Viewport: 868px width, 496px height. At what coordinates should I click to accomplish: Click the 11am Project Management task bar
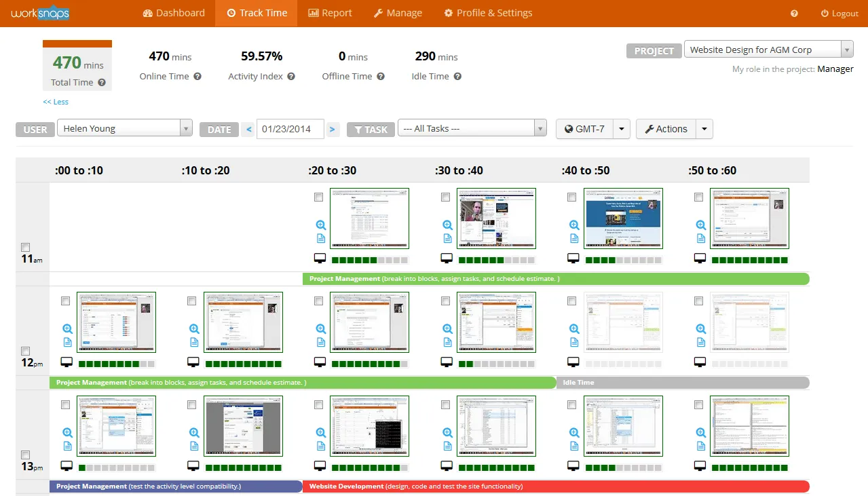coord(556,279)
